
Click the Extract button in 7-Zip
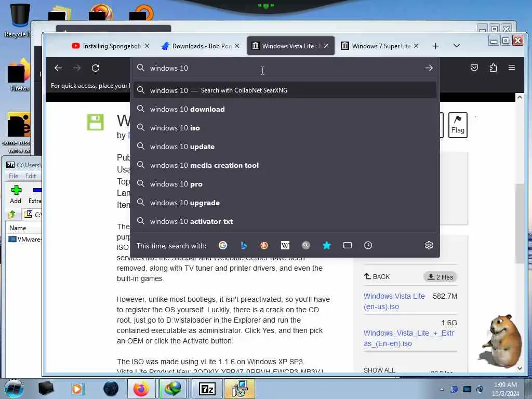click(35, 194)
